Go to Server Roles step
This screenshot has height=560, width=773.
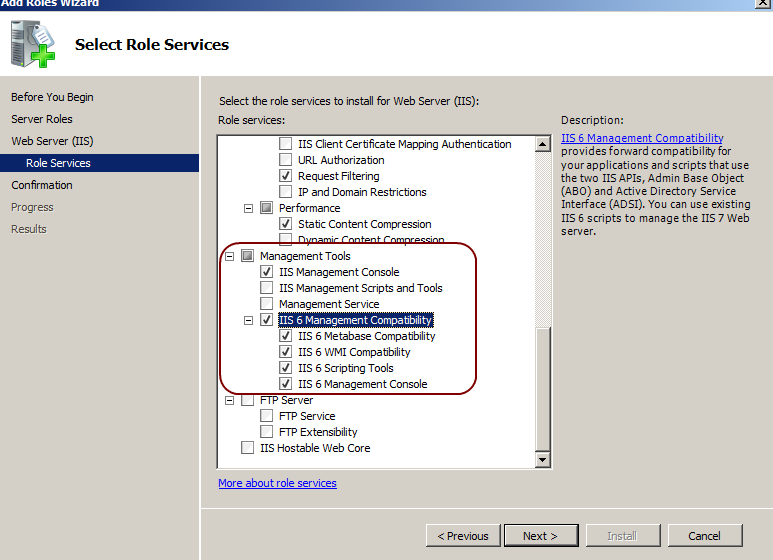tap(42, 119)
